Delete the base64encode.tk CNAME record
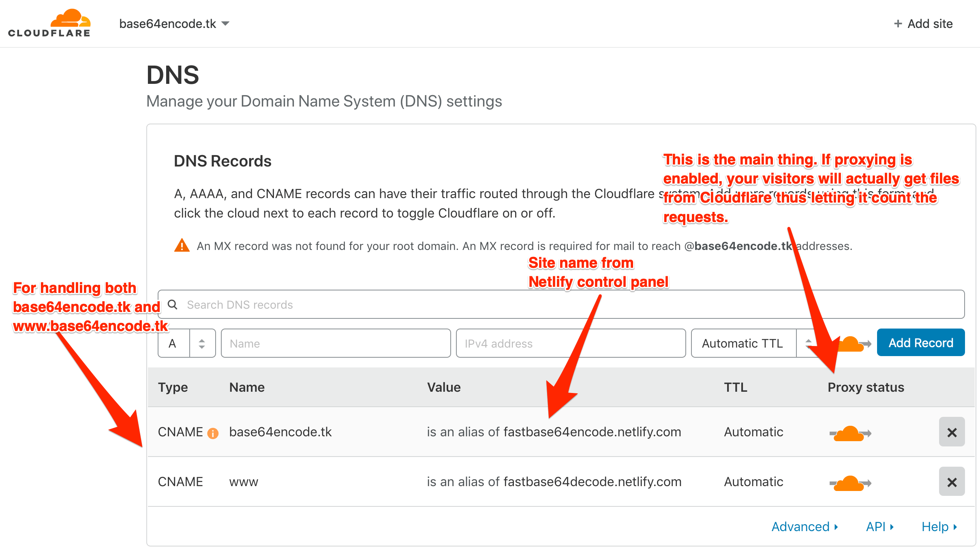This screenshot has width=980, height=555. 952,432
